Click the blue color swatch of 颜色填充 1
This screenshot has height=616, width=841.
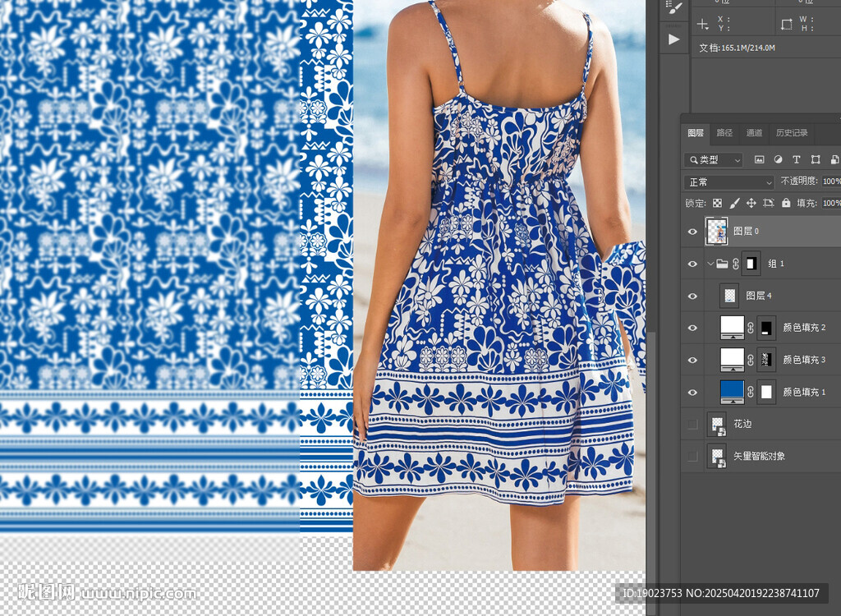[x=732, y=393]
